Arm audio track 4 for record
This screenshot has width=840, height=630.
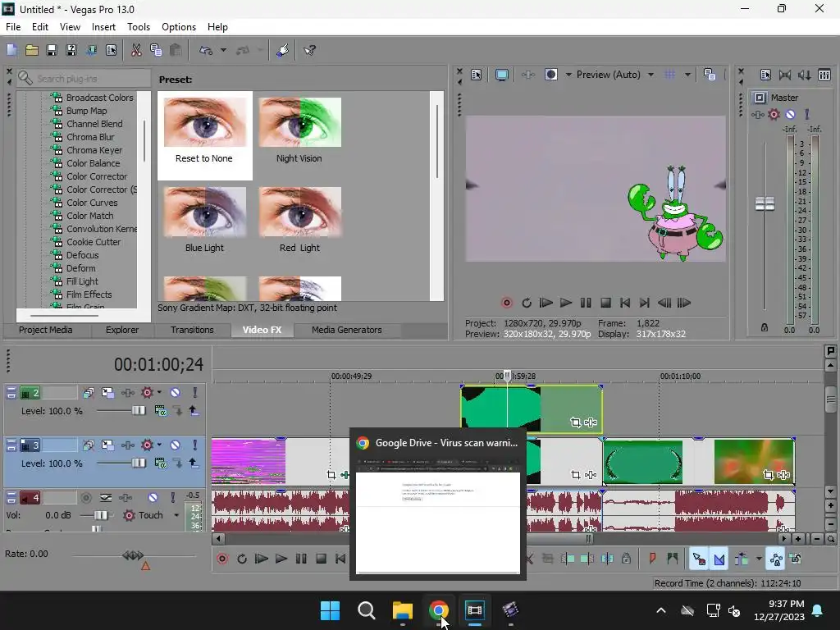click(x=85, y=498)
